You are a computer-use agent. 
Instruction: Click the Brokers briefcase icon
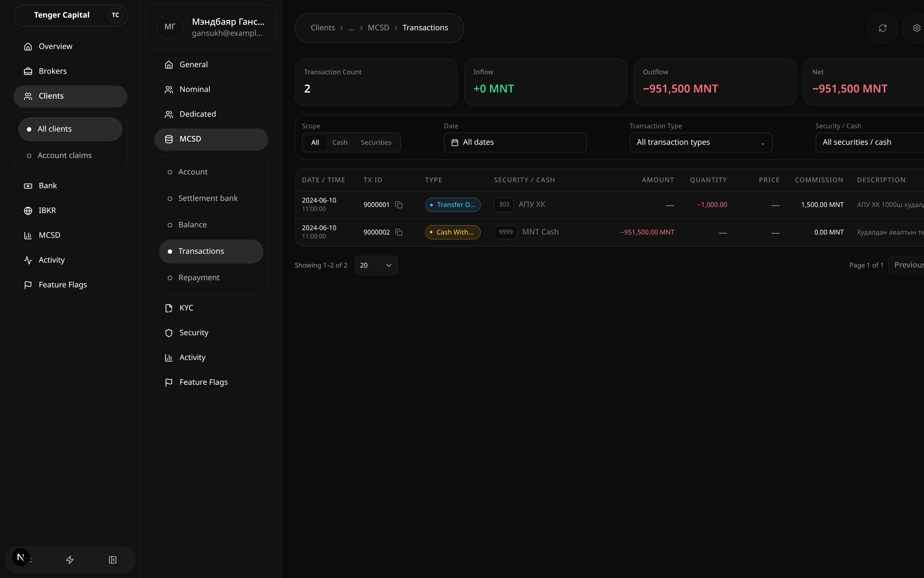[28, 72]
